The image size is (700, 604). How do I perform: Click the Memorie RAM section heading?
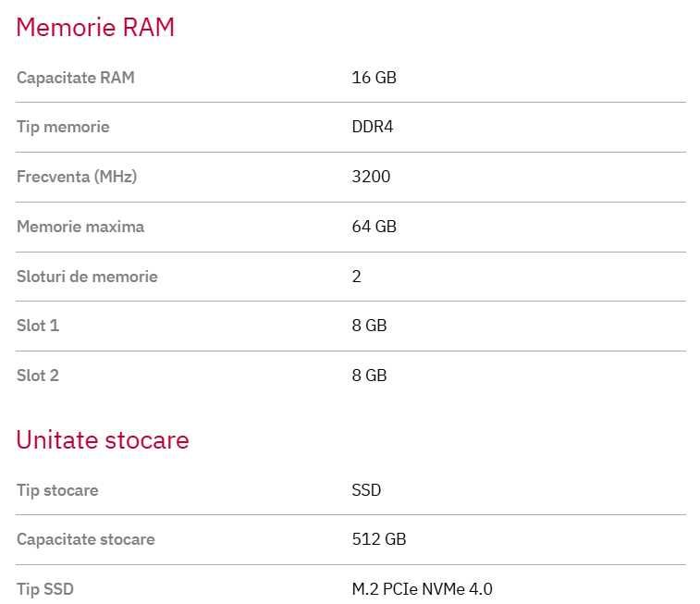(95, 27)
